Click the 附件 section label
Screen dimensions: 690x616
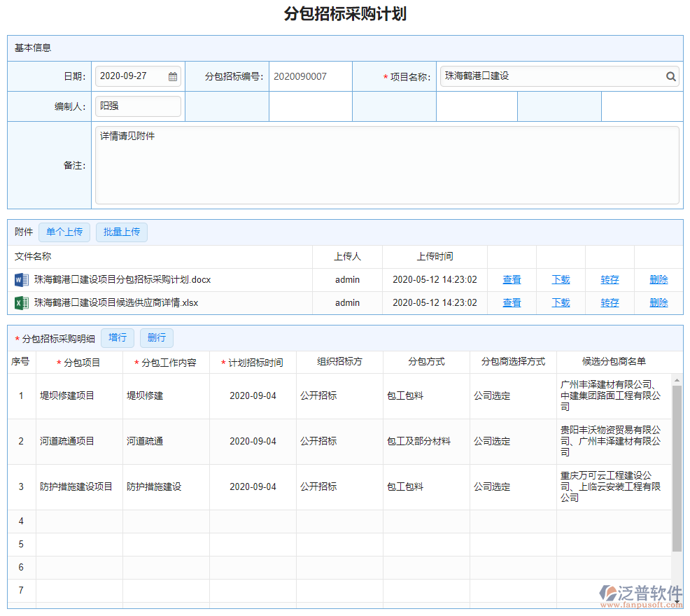click(23, 232)
